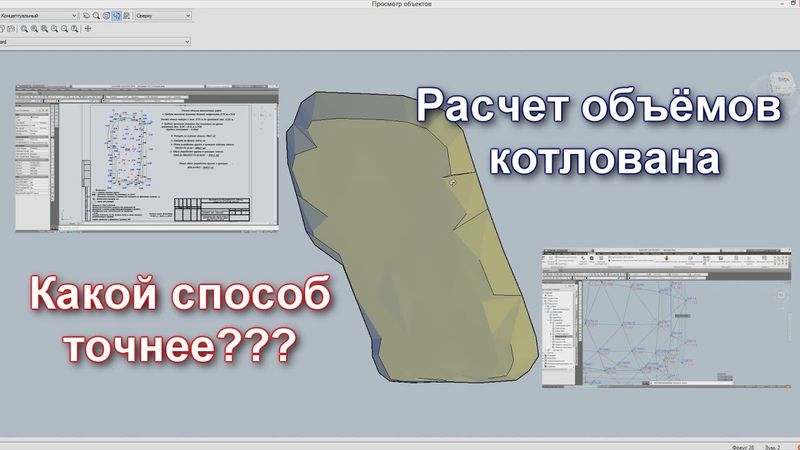The image size is (800, 450).
Task: Click the Просмотр объектов window title
Action: point(402,4)
